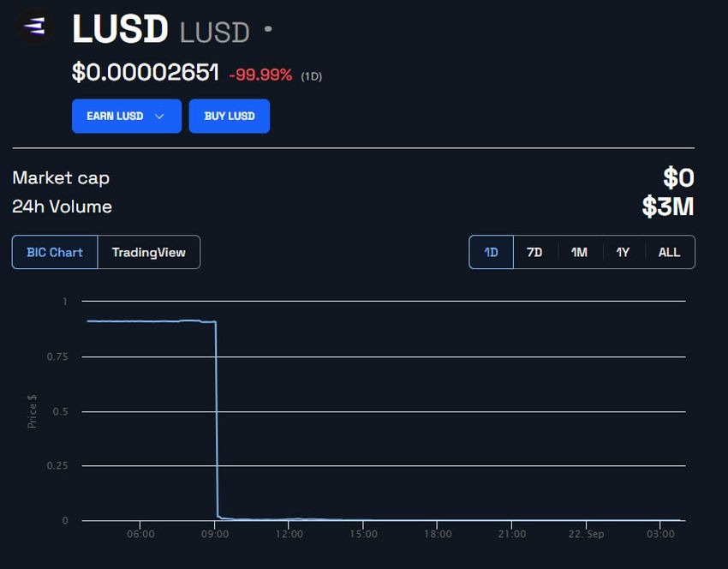Click the 22. Sep axis label
This screenshot has height=569, width=728.
tap(588, 533)
